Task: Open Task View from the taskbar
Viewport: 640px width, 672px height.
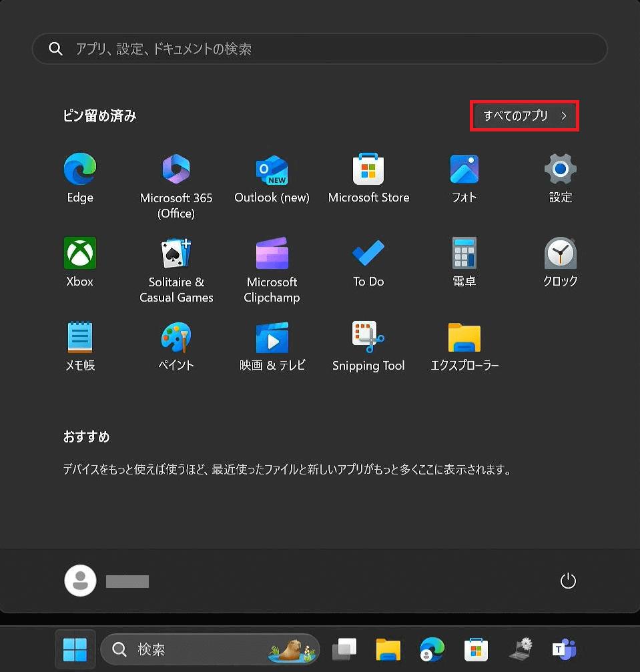Action: [x=344, y=650]
